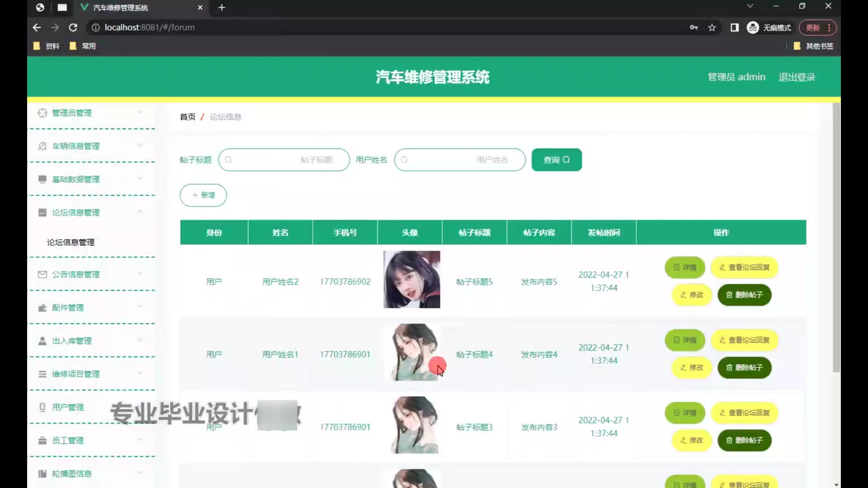The image size is (868, 488).
Task: Click the 公告信息管理 envelope icon
Action: tap(42, 274)
